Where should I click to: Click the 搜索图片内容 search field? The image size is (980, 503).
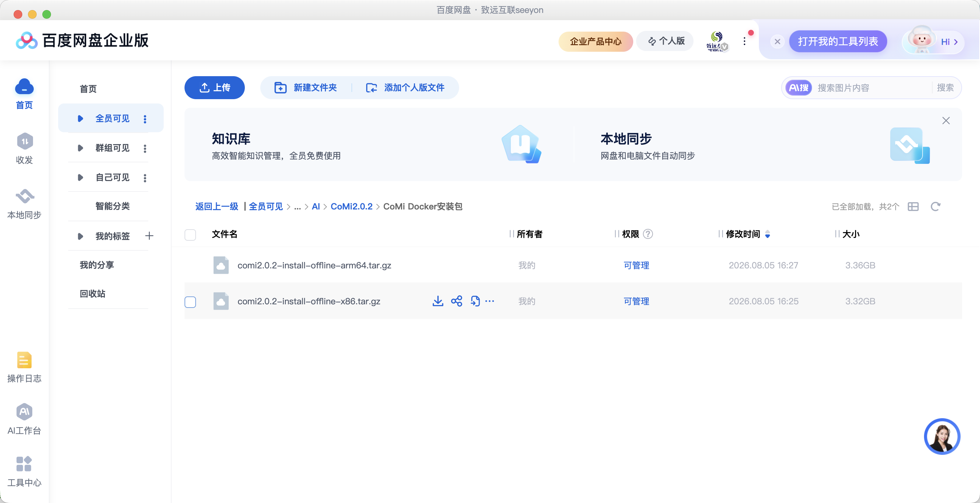point(872,88)
